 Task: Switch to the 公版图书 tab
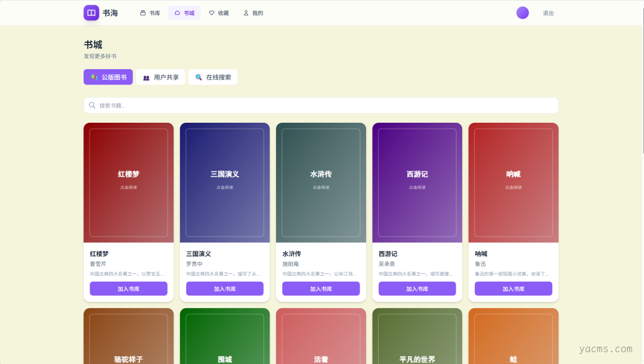pyautogui.click(x=108, y=77)
